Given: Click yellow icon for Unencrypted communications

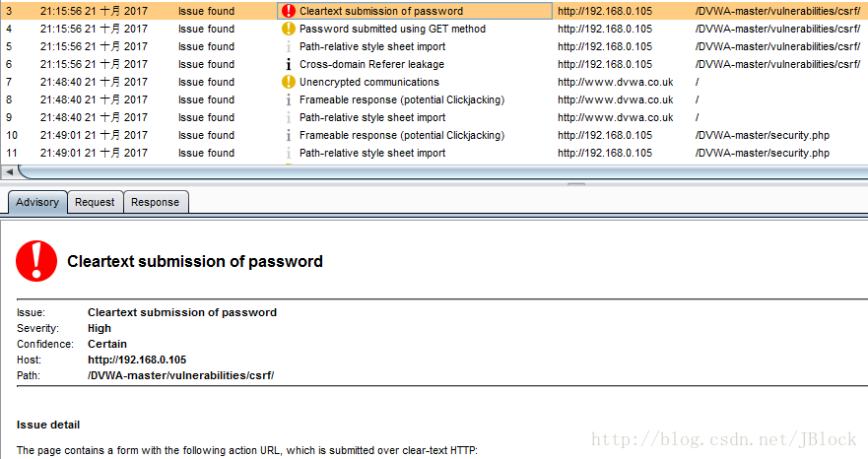Looking at the screenshot, I should tap(289, 82).
